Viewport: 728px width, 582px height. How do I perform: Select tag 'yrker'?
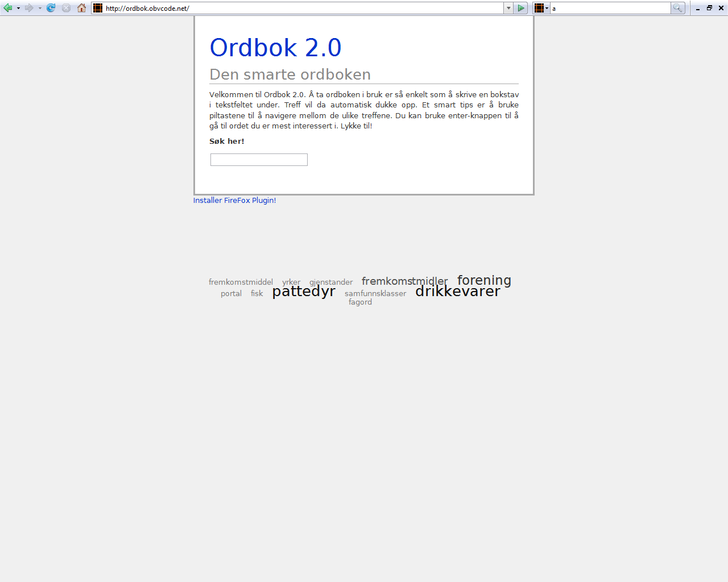(x=291, y=282)
